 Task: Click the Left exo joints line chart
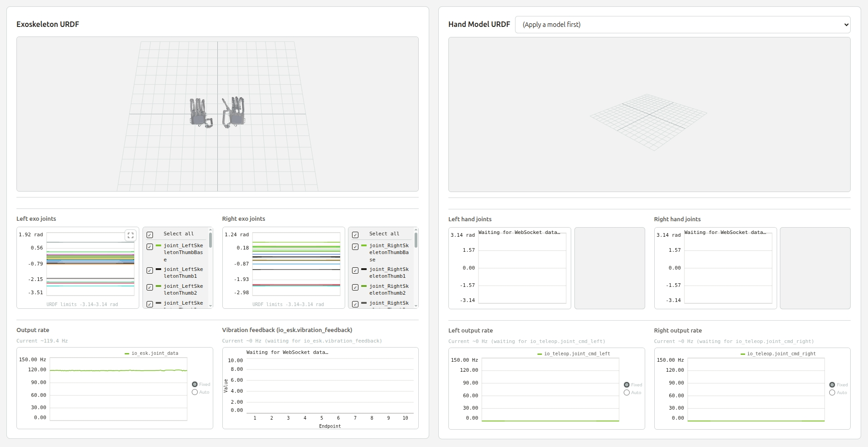coord(90,264)
